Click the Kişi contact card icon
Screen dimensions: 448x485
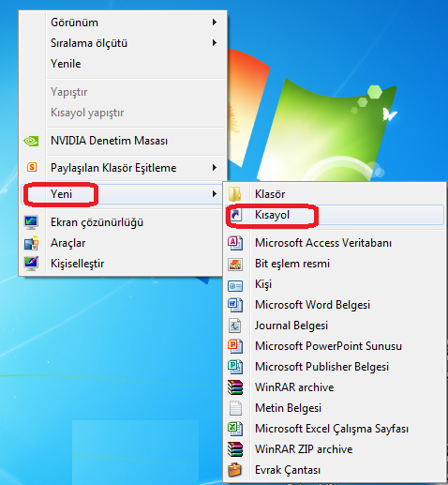(235, 285)
